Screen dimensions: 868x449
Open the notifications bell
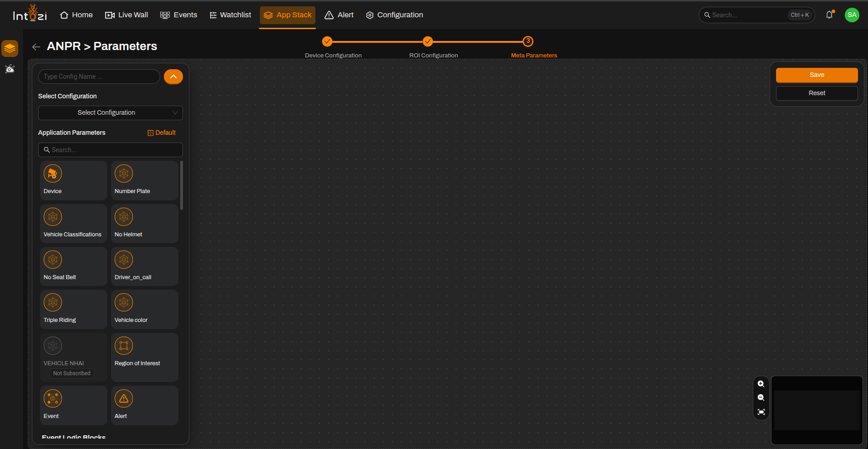coord(829,15)
